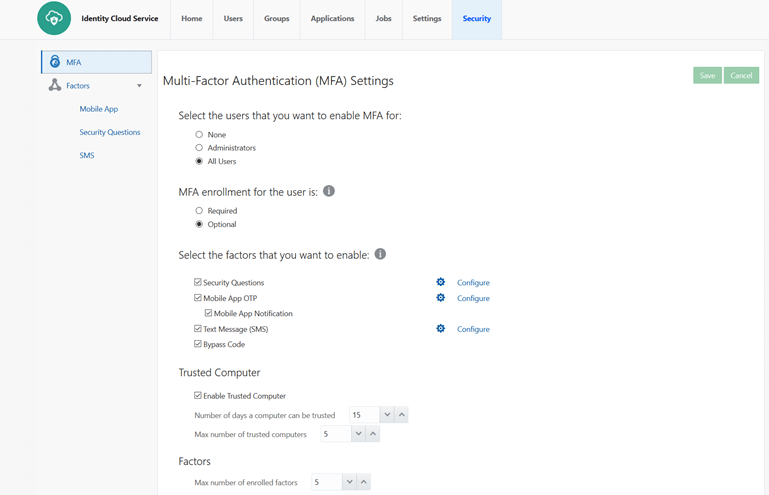Screen dimensions: 769x495
Task: Click gear icon for Mobile App OTP
Action: (x=440, y=298)
